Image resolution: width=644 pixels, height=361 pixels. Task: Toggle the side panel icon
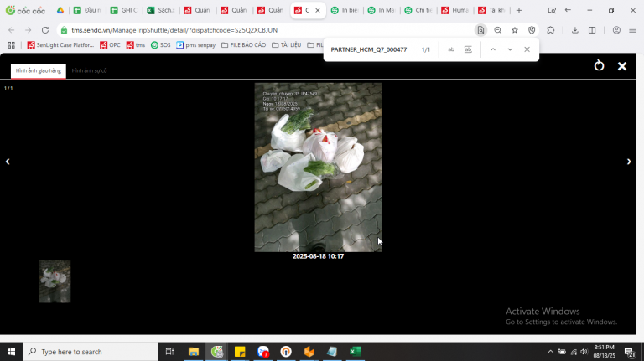(x=592, y=30)
